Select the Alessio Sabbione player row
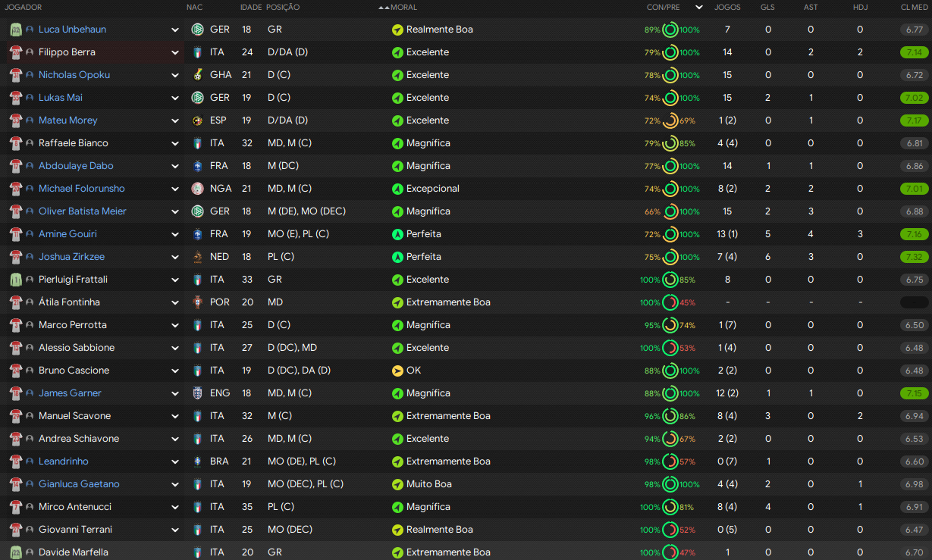 pyautogui.click(x=466, y=348)
